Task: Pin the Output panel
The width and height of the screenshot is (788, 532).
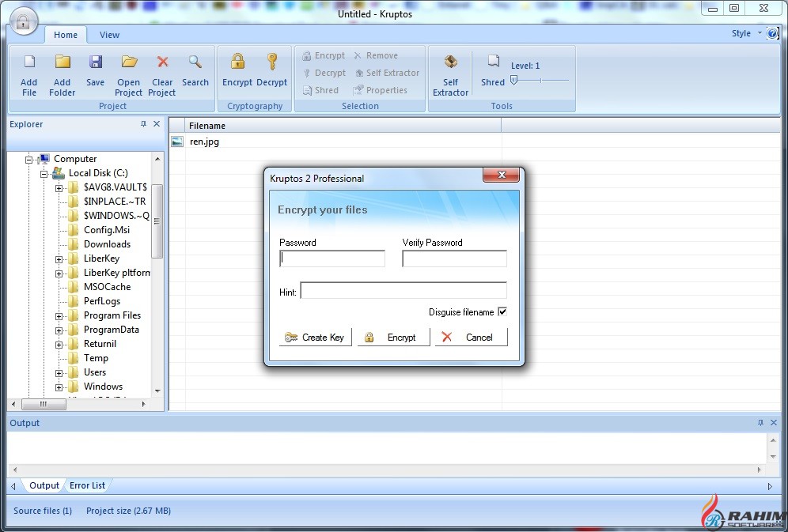Action: [x=760, y=423]
